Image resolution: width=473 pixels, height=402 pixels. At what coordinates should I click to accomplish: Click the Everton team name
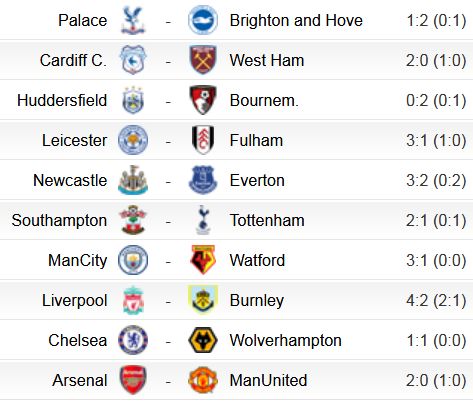(257, 180)
